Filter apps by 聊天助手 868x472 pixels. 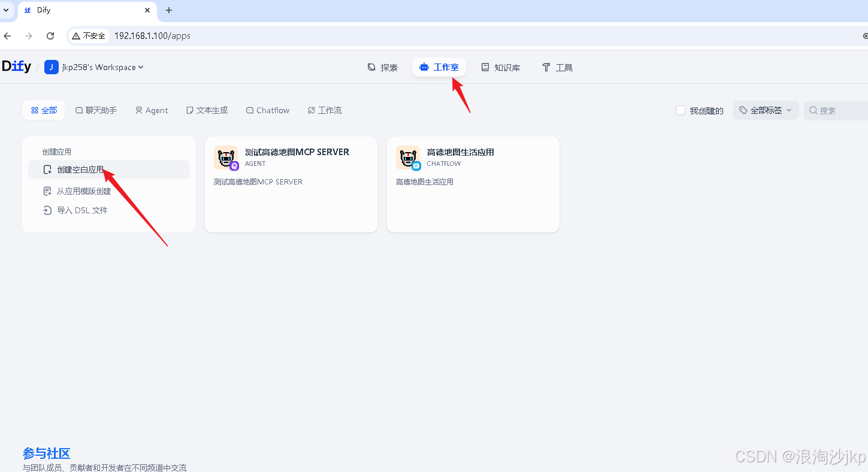pos(96,110)
